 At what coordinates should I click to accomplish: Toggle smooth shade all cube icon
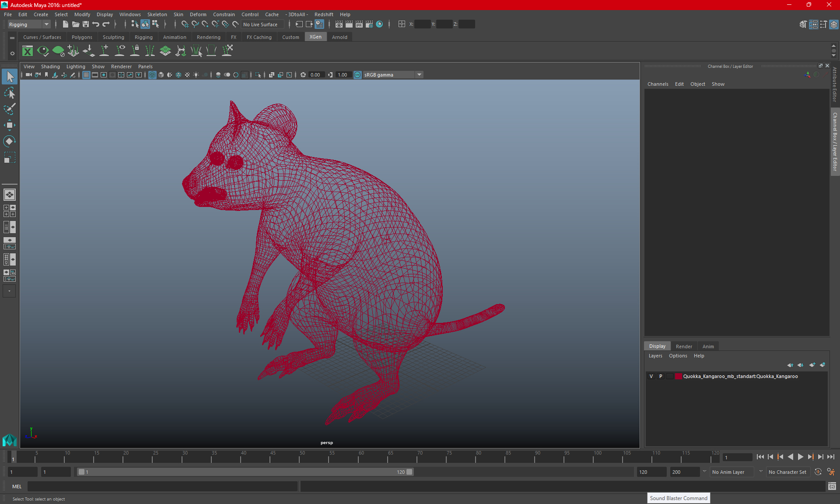click(161, 75)
